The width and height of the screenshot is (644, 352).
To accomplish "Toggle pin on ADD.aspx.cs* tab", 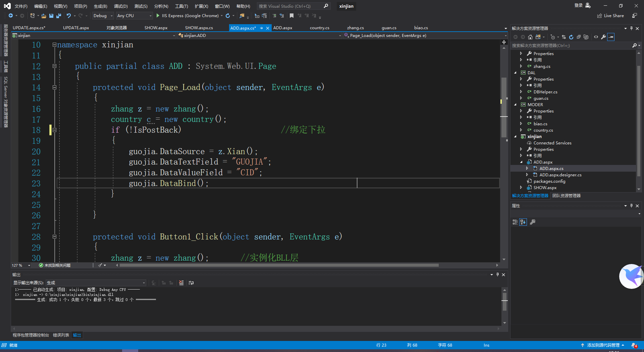I will point(262,28).
